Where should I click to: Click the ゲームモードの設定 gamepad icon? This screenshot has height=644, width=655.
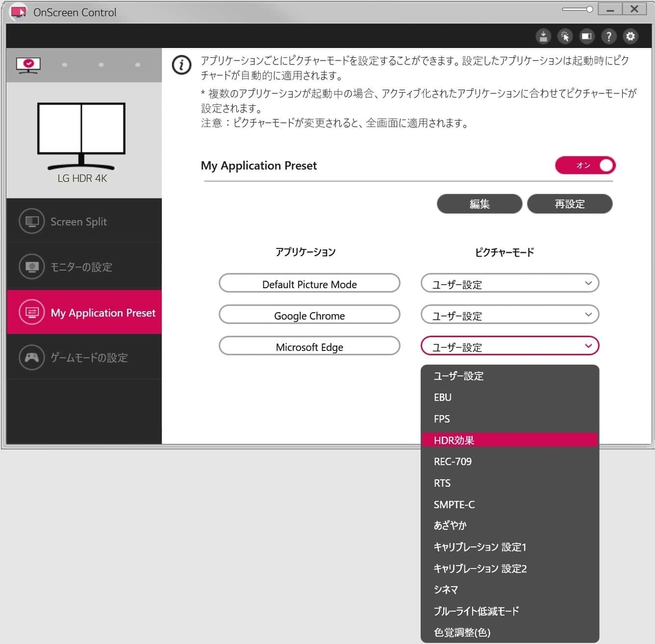[32, 357]
